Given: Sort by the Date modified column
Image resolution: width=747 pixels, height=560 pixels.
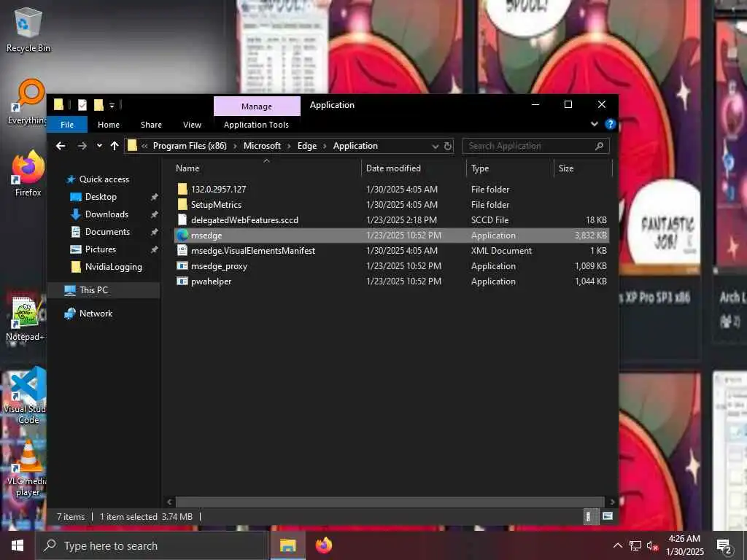Looking at the screenshot, I should 414,168.
